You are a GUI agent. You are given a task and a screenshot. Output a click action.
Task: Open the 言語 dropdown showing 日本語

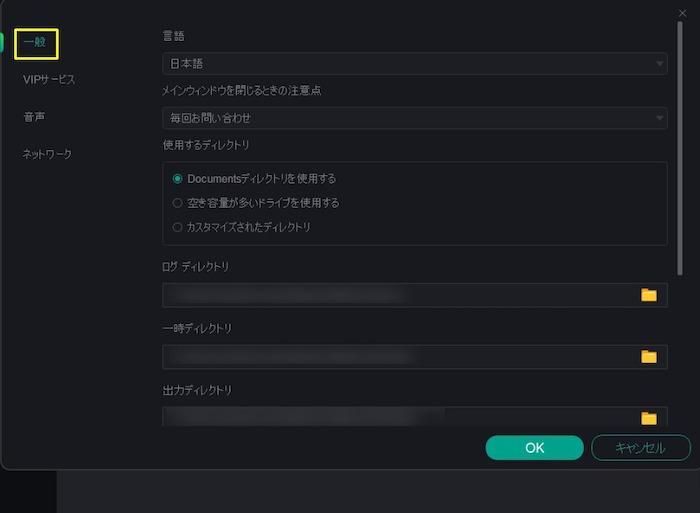coord(415,63)
